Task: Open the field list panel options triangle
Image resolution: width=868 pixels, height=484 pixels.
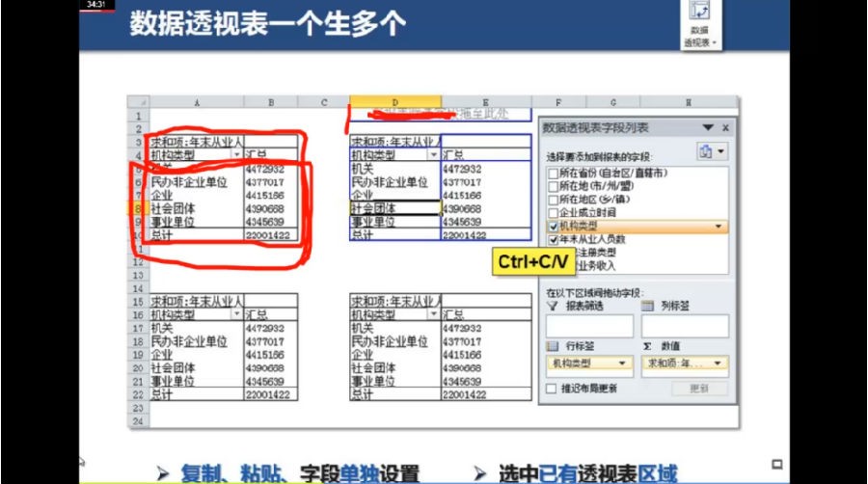Action: [x=708, y=128]
